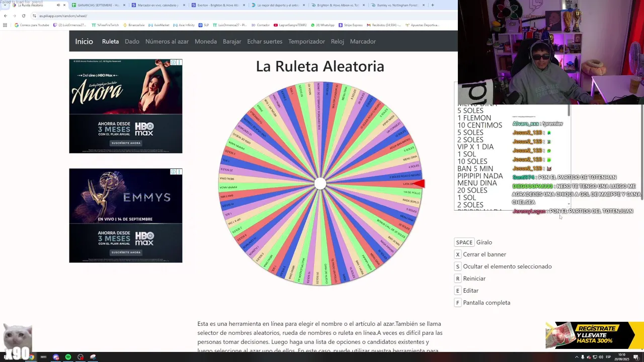Click the SPACE key to spin
This screenshot has width=644, height=362.
coord(464,242)
